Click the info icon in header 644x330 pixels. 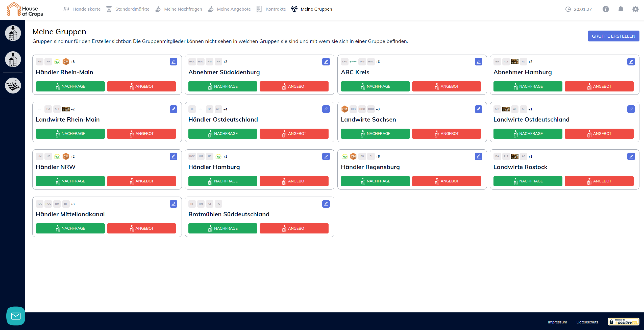[x=606, y=9]
